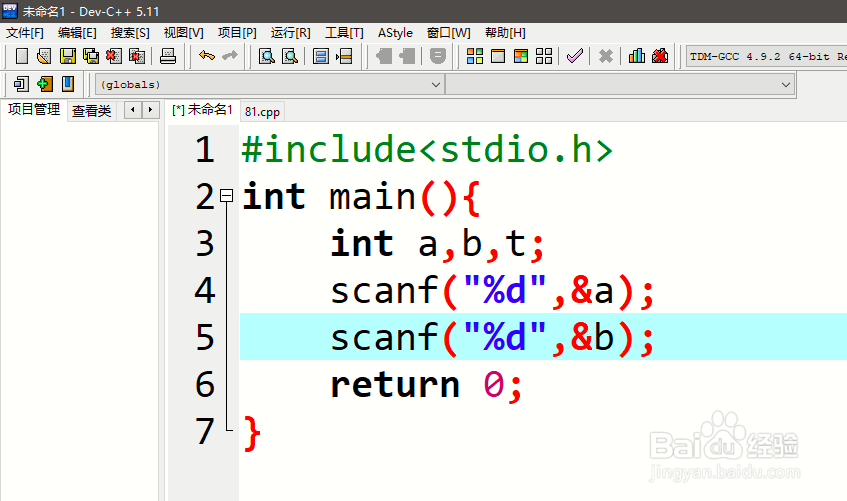Click the gray X stop execution icon
847x501 pixels.
click(x=606, y=56)
